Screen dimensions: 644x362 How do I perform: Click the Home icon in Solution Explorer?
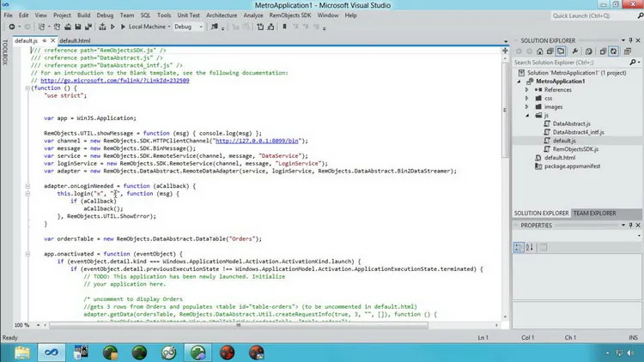pyautogui.click(x=540, y=51)
